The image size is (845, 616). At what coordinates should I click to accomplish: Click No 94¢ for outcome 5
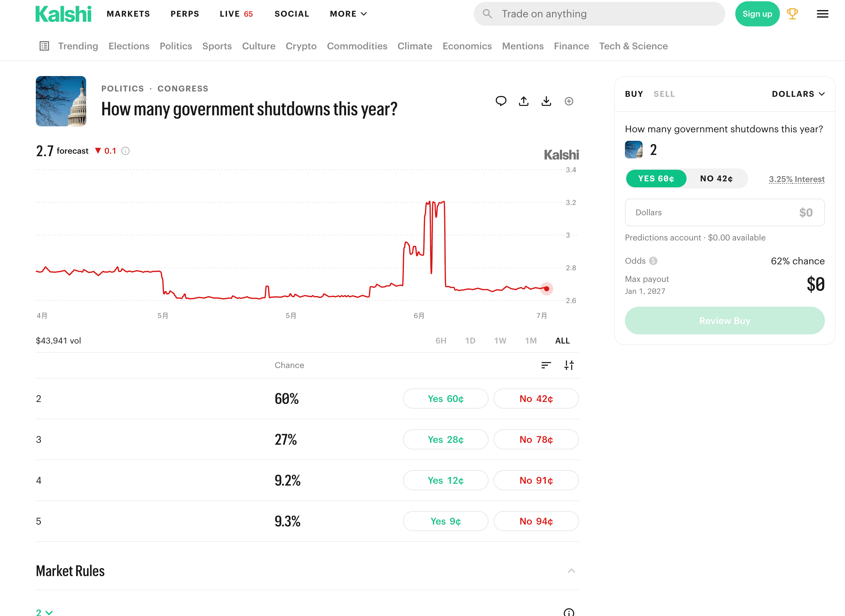coord(536,521)
